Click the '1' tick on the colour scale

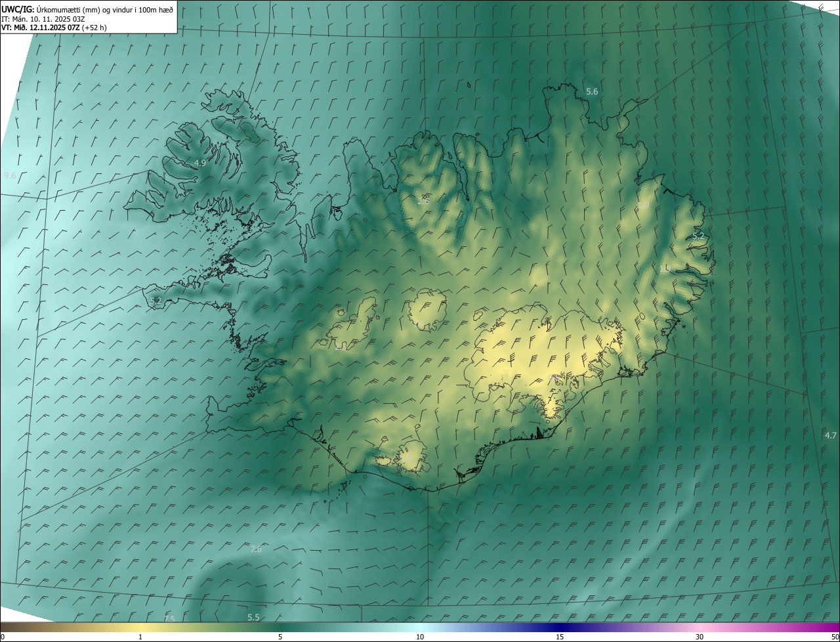coord(140,637)
